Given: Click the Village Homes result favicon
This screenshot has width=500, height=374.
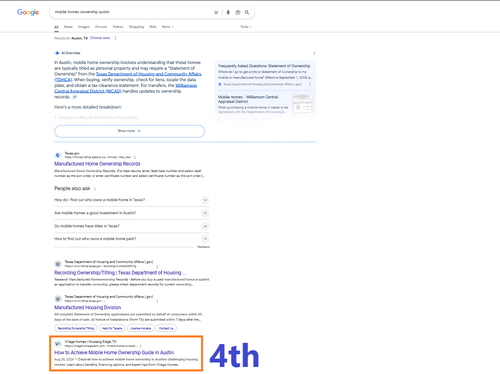Looking at the screenshot, I should click(58, 344).
